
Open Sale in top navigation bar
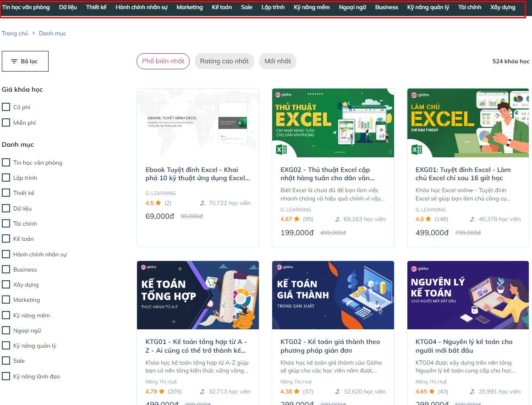[x=247, y=7]
